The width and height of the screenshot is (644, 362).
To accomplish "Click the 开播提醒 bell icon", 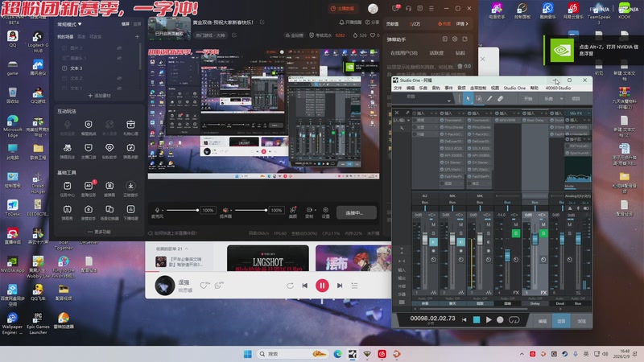I will (x=341, y=23).
